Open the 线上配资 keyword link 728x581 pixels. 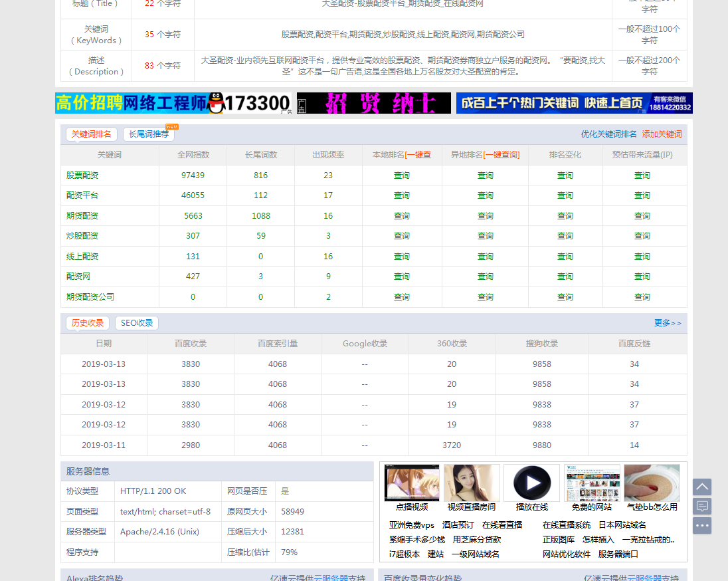(x=82, y=256)
